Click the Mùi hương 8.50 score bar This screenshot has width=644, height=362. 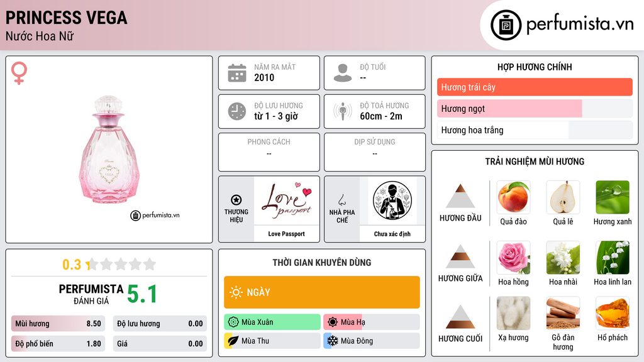[x=58, y=324]
